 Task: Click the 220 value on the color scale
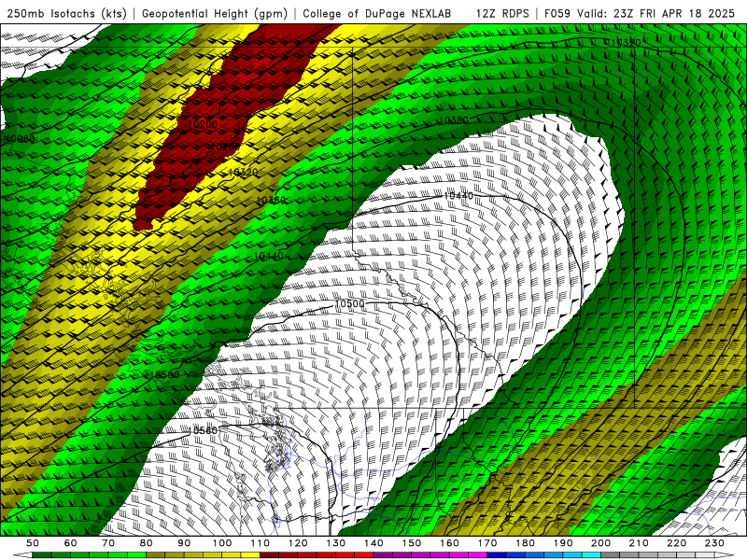point(676,543)
